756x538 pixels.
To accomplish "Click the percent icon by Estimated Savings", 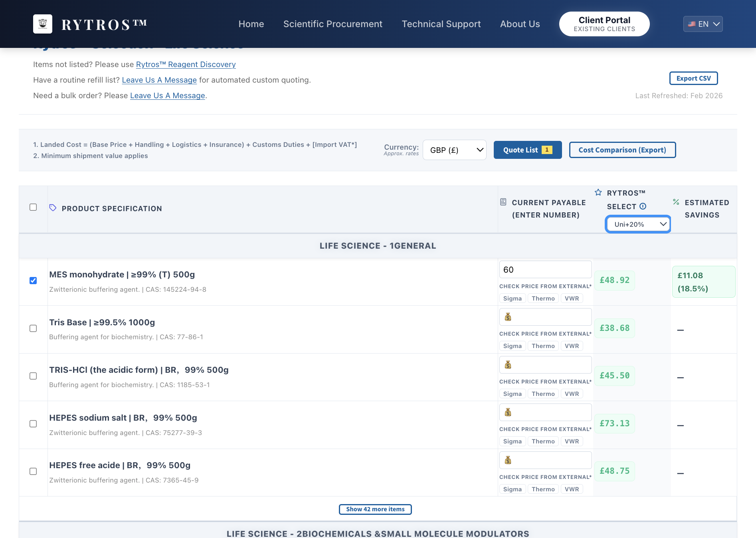I will pyautogui.click(x=676, y=202).
